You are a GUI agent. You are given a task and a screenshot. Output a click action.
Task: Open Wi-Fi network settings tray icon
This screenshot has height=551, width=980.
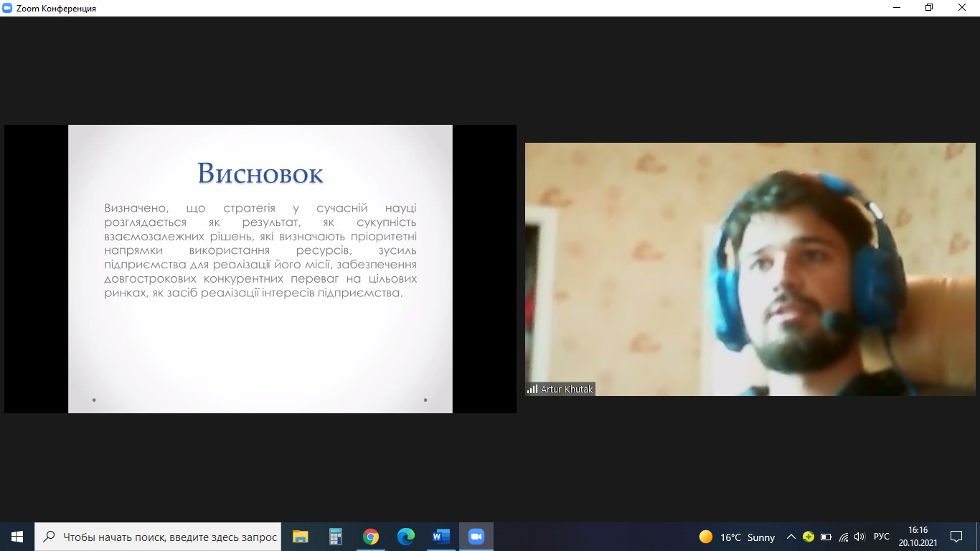click(x=844, y=537)
